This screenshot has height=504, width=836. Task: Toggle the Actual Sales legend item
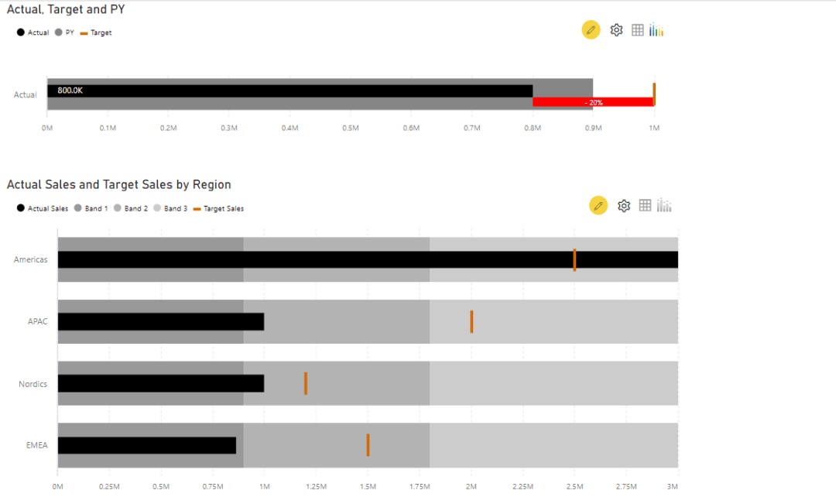point(42,207)
